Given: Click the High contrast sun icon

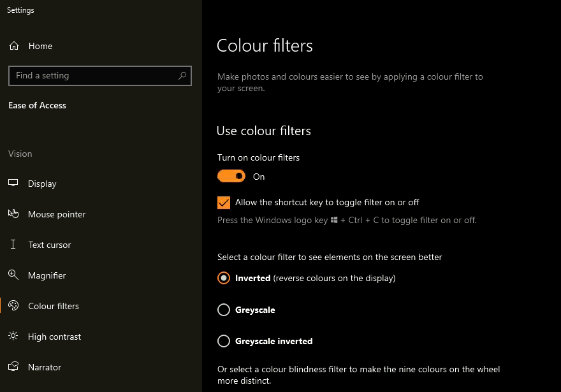Looking at the screenshot, I should [13, 337].
